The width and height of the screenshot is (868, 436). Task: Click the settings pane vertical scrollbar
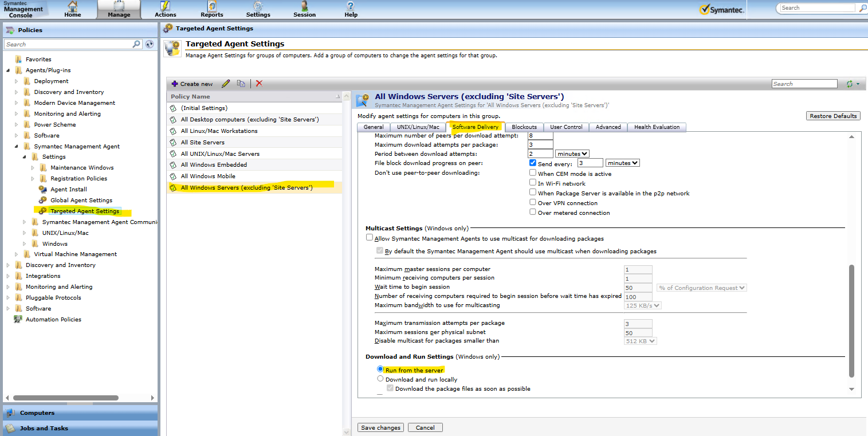click(851, 321)
